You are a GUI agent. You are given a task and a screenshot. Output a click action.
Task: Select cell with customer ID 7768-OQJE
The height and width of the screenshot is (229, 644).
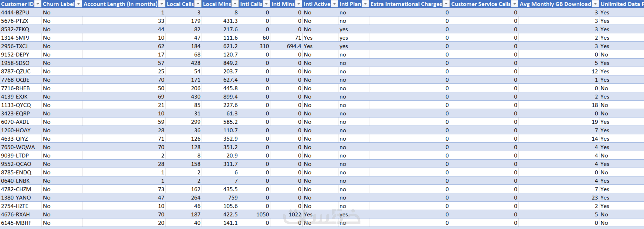click(21, 80)
